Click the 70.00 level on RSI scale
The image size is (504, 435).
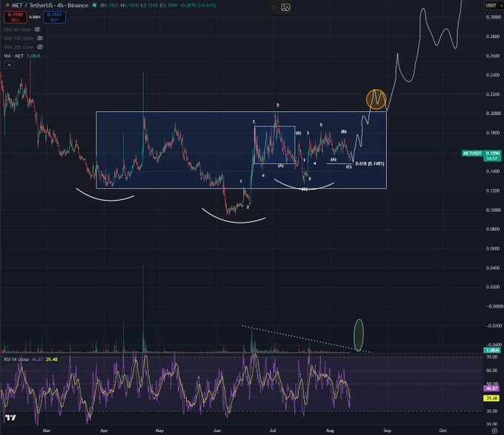pyautogui.click(x=492, y=357)
